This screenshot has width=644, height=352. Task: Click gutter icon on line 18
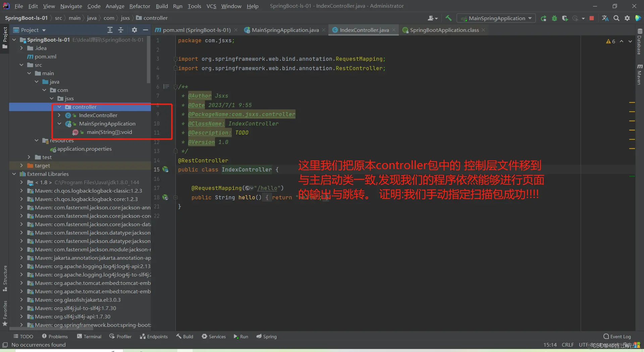point(165,197)
